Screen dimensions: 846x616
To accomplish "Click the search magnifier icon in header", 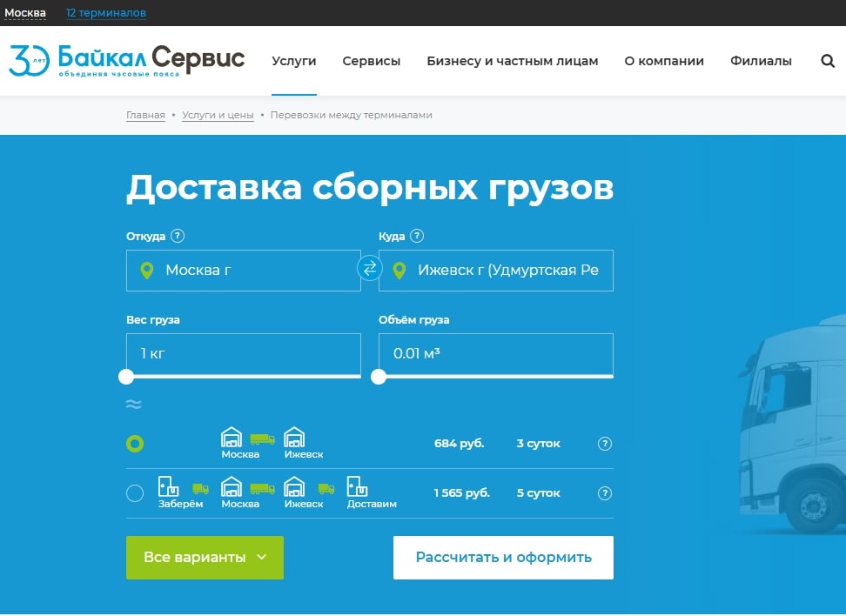I will tap(827, 61).
